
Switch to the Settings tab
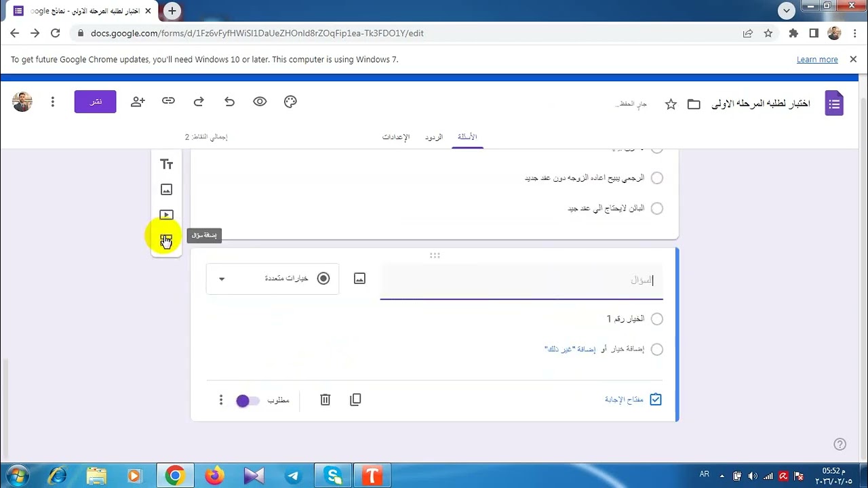396,137
